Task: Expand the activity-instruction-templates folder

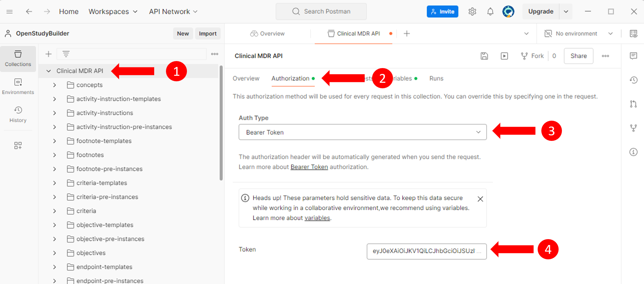Action: coord(54,99)
